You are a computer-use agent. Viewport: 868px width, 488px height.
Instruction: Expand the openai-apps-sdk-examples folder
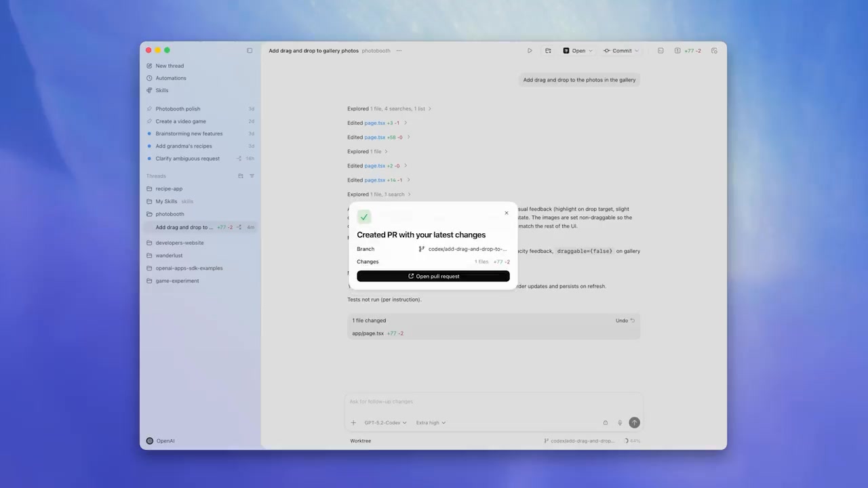pos(189,268)
